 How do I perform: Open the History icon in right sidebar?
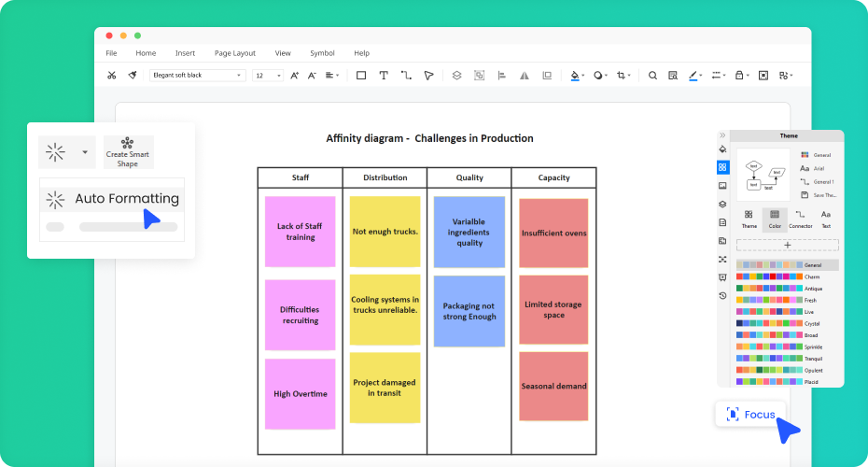pos(722,296)
